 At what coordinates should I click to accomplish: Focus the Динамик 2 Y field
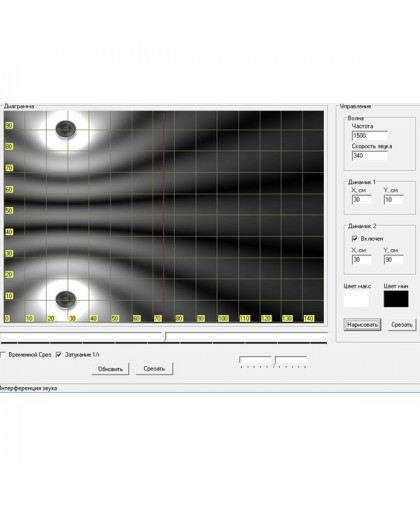[393, 260]
